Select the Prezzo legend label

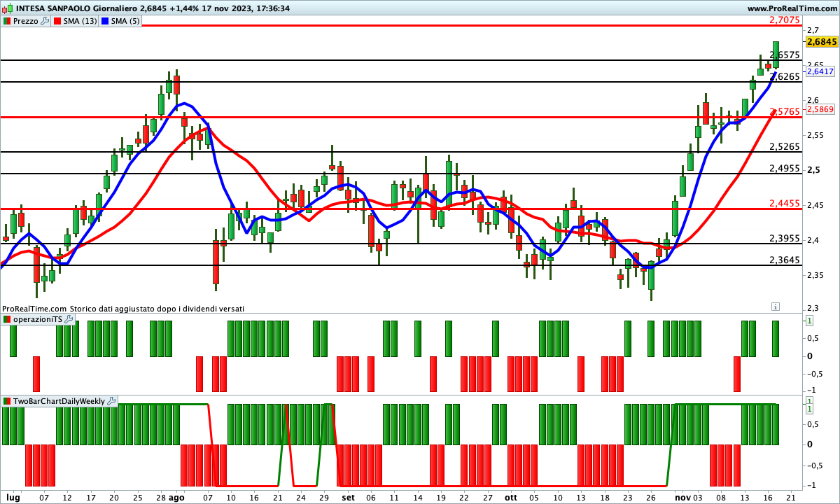click(27, 21)
